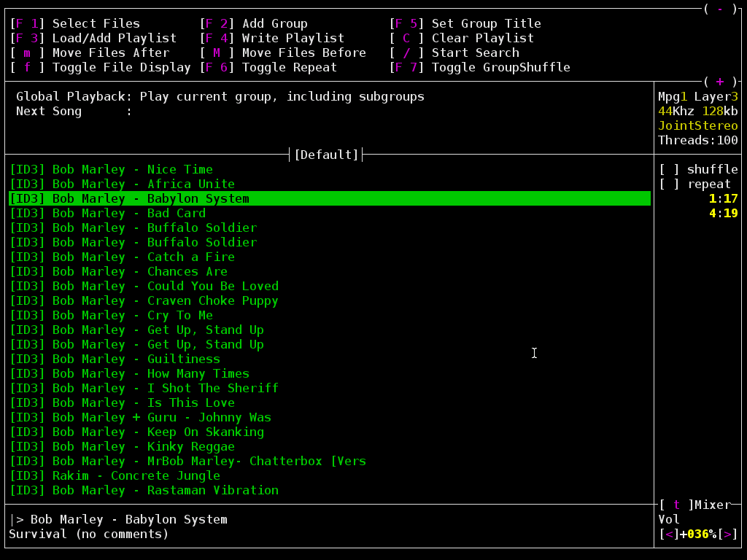Click the F7 Toggle GroupShuffle command
The image size is (747, 560).
480,68
